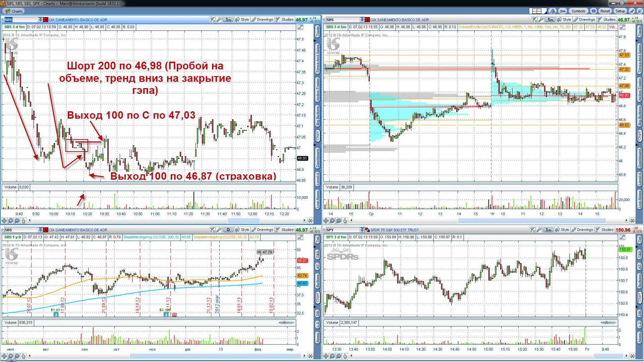Click the 1m timeframe button in top-left chart
The width and height of the screenshot is (644, 362).
click(228, 20)
